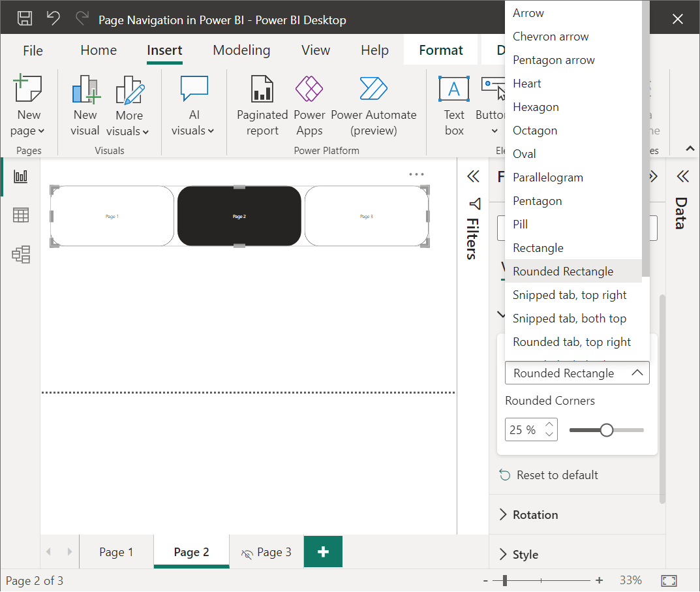This screenshot has width=700, height=592.
Task: Open the Page 1 tab at the bottom
Action: point(116,552)
